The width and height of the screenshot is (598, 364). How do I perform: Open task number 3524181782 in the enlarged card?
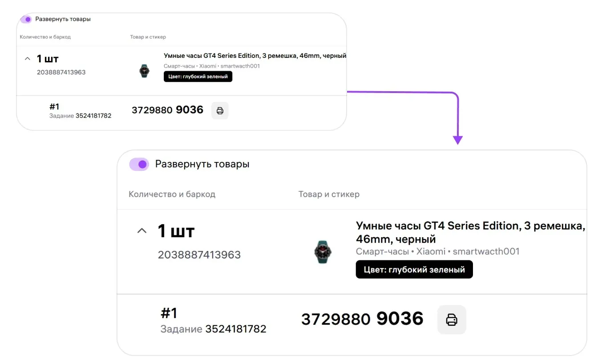[235, 329]
